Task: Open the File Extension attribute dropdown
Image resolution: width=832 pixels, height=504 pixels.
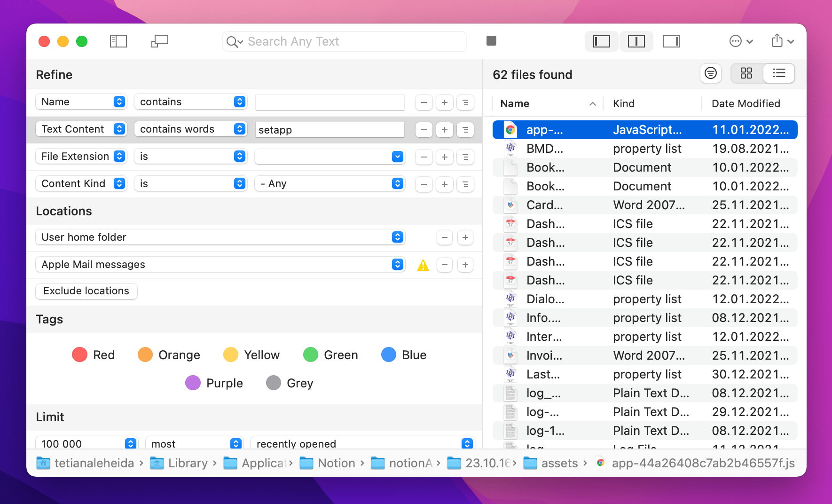Action: click(81, 157)
